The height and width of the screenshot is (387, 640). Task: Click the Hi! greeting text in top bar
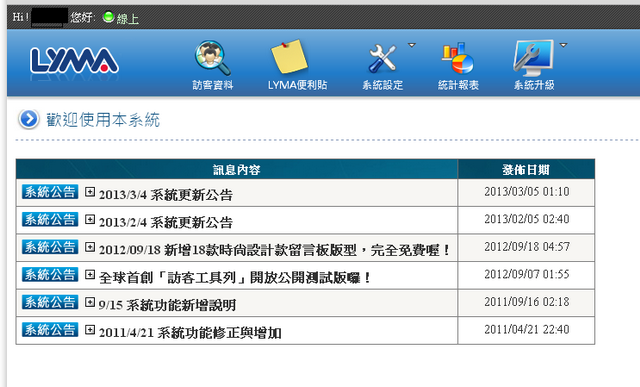(21, 17)
